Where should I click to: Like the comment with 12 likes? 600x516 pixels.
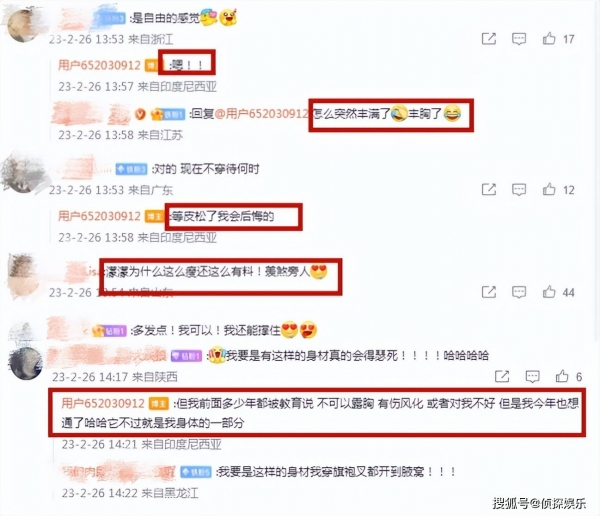click(x=549, y=189)
